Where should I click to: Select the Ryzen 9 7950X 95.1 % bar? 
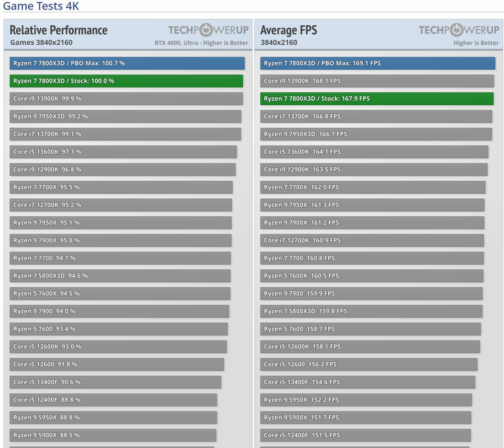121,222
